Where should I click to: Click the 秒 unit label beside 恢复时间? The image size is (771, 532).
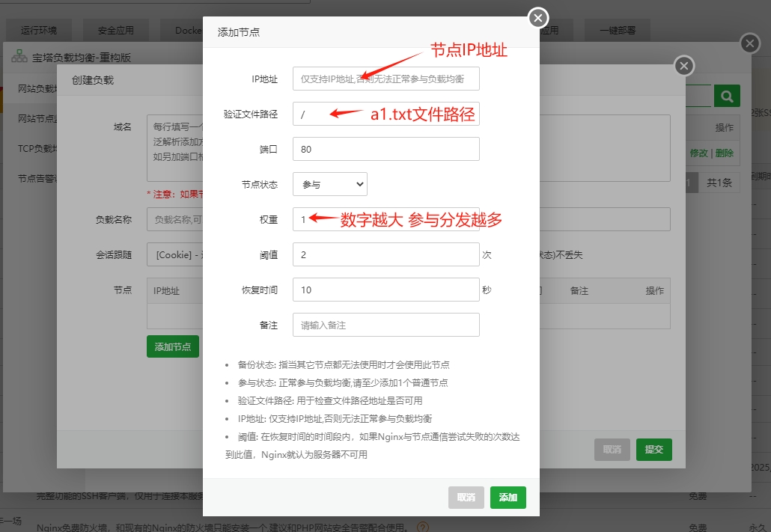[487, 290]
